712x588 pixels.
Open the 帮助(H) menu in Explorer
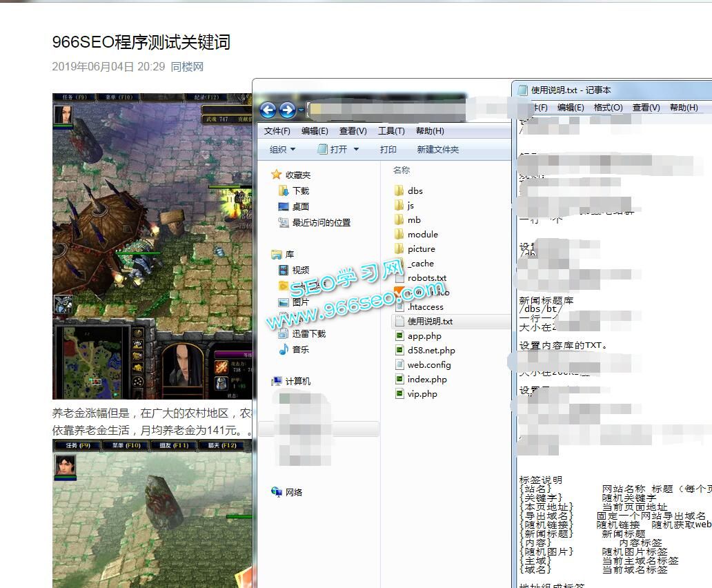[x=430, y=130]
